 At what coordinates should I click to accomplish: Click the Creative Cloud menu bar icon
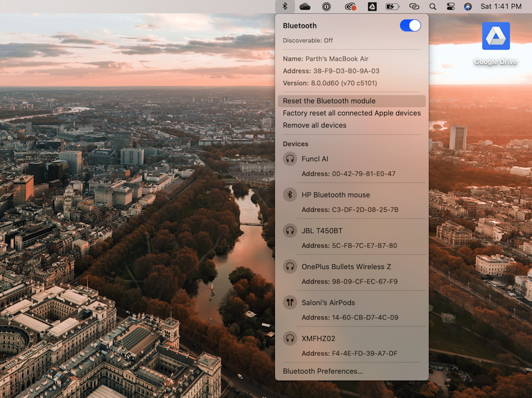[350, 7]
